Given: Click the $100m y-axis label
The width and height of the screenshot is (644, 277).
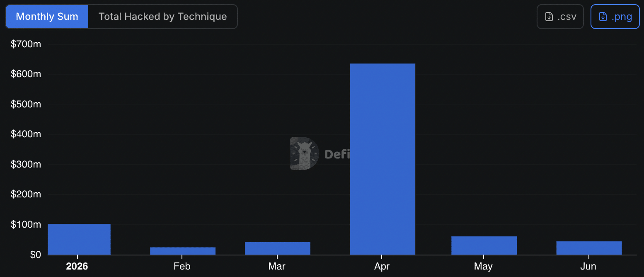Looking at the screenshot, I should coord(26,224).
